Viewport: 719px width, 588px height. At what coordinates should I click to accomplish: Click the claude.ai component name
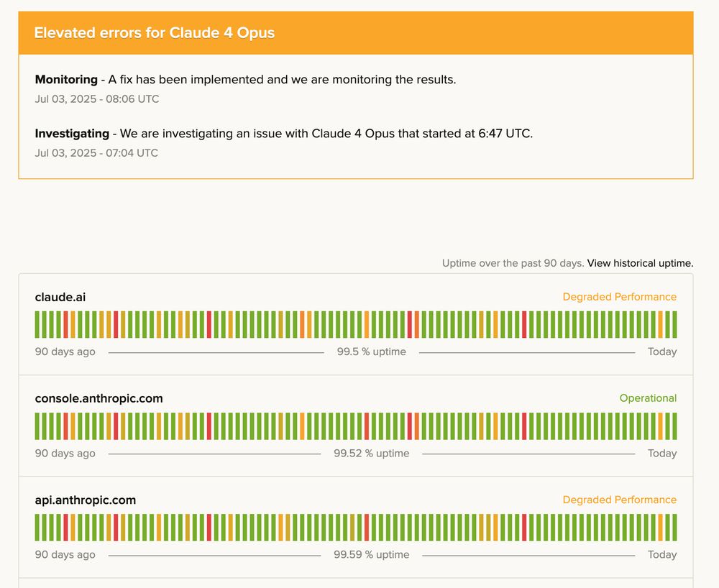[x=60, y=297]
